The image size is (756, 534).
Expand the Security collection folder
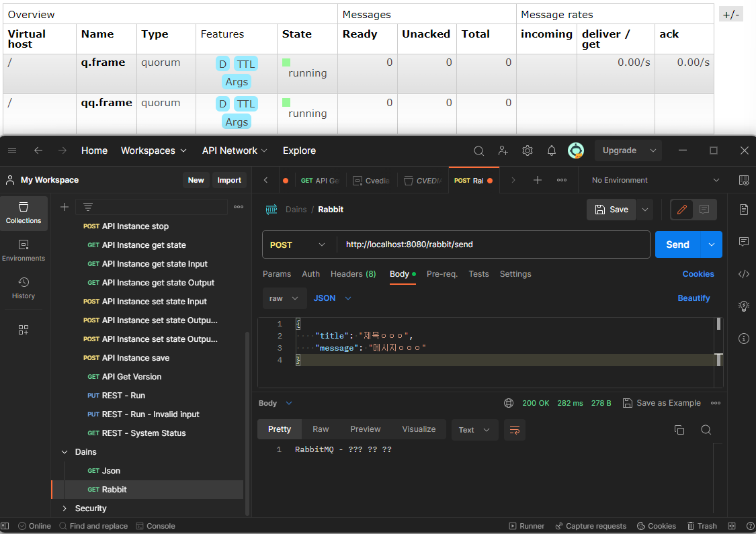[64, 508]
